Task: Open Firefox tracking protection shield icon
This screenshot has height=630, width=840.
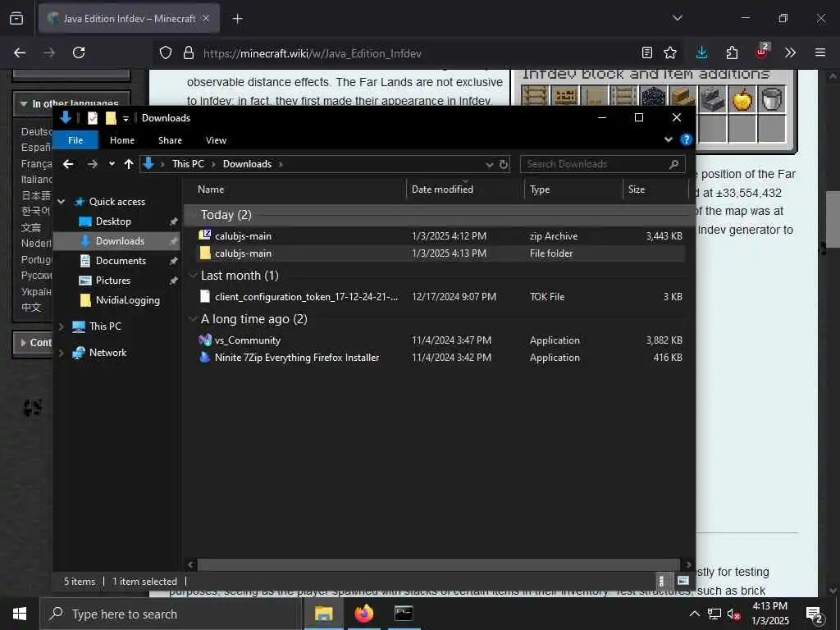Action: point(166,52)
